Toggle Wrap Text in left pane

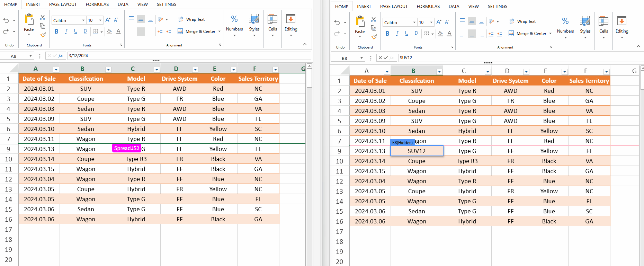[x=191, y=19]
